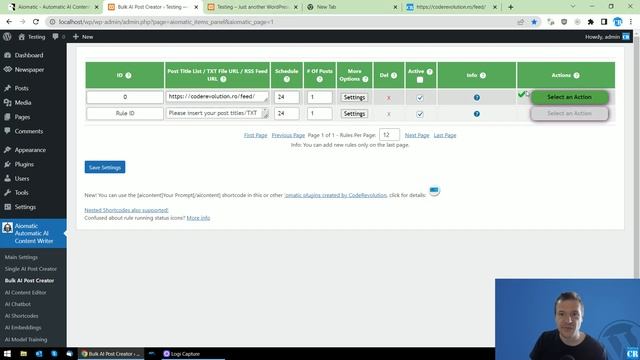Click the Rules Per Page input field
The height and width of the screenshot is (360, 640).
(x=389, y=135)
